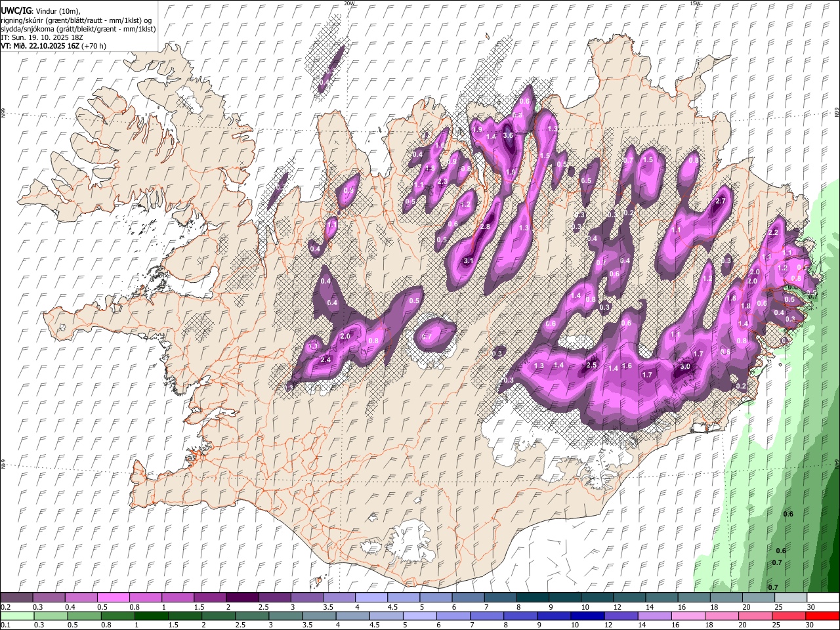Screen dimensions: 840x630
Task: Click the '0.1' label in bottom legend row
Action: click(5, 625)
